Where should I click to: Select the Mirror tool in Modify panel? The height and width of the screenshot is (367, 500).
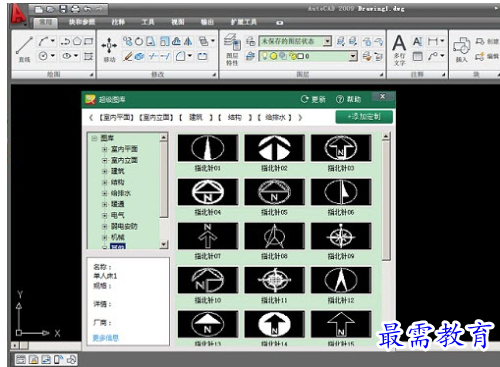[188, 41]
